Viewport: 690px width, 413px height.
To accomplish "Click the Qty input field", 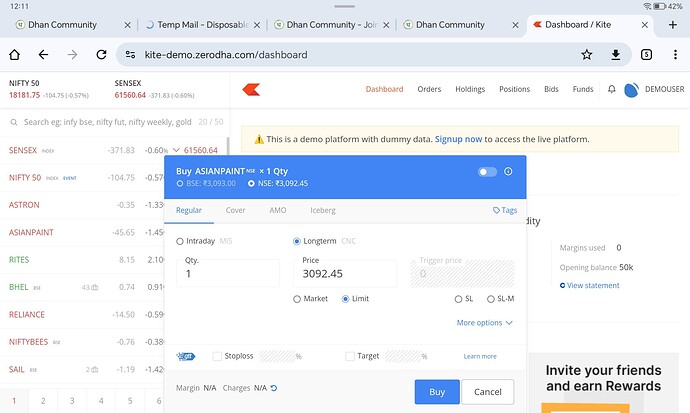I will tap(228, 273).
